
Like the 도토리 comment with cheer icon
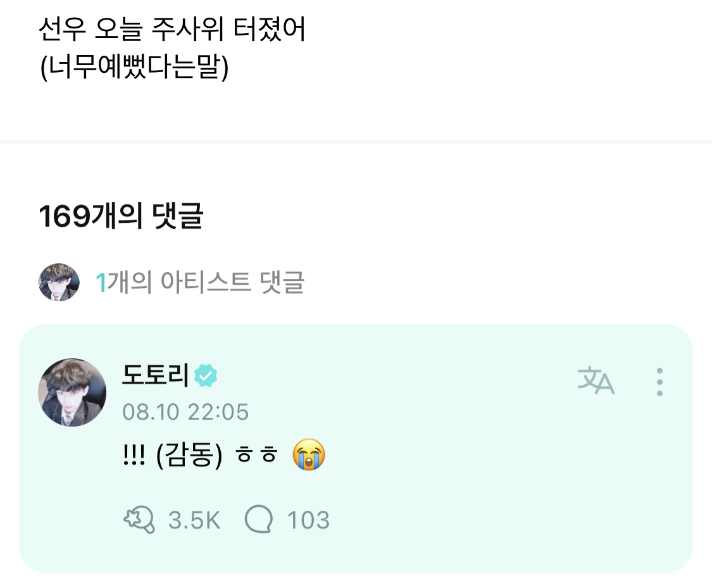(139, 520)
